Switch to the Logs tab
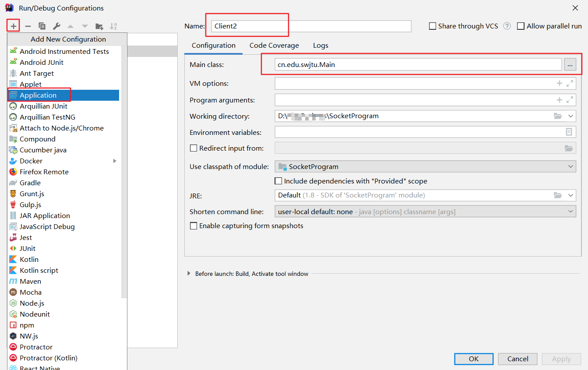This screenshot has height=370, width=588. 320,46
